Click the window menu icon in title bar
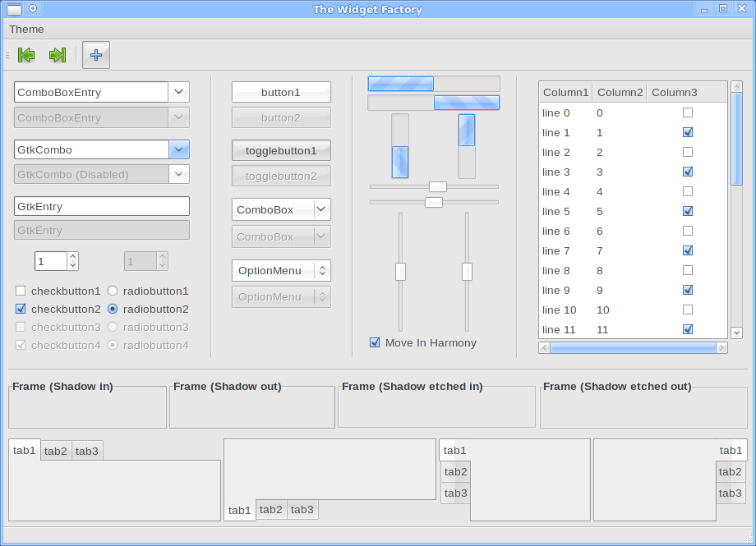Image resolution: width=756 pixels, height=546 pixels. 15,9
